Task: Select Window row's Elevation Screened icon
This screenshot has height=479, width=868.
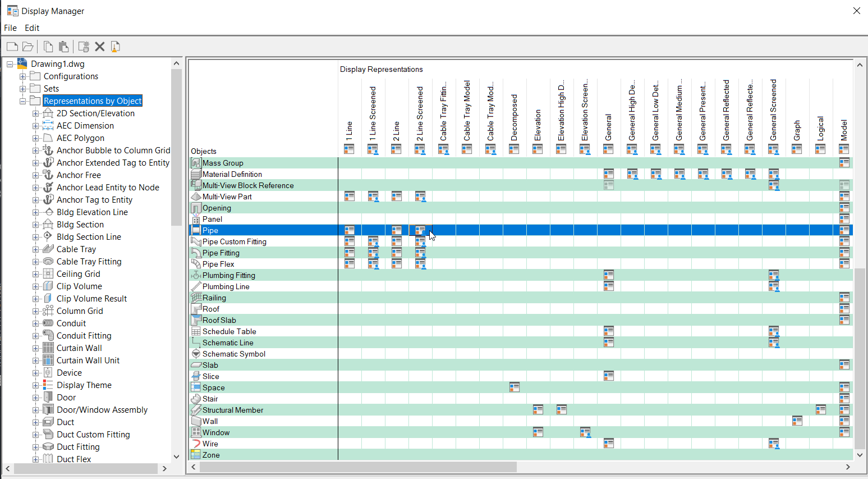Action: coord(585,432)
